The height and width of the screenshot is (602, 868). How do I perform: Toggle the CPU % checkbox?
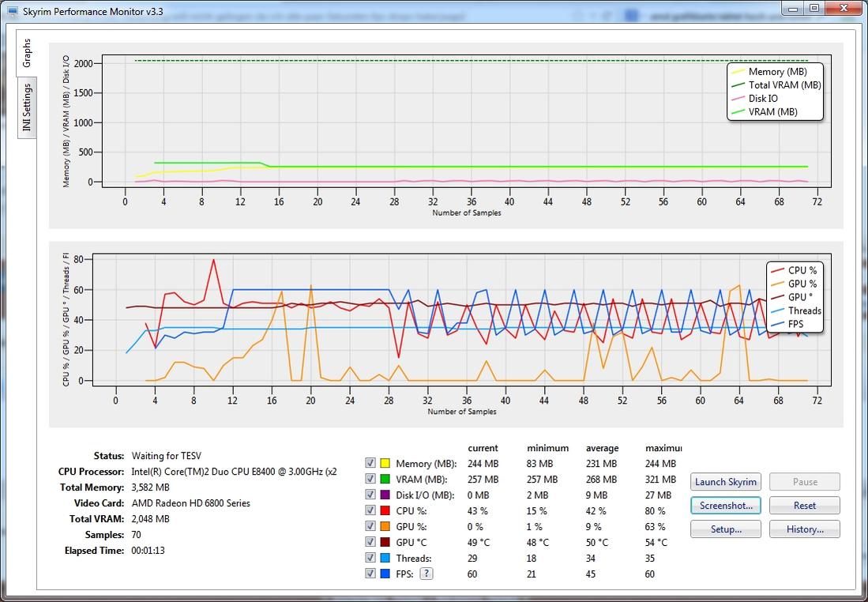click(x=370, y=510)
